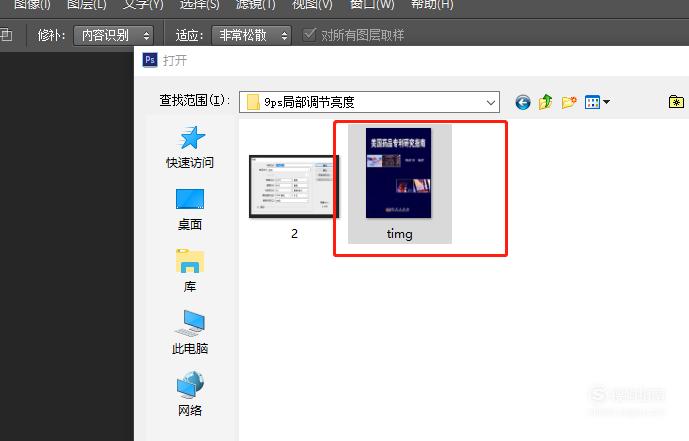Go to 快速访问 in sidebar
Image resolution: width=689 pixels, height=441 pixels.
point(190,148)
